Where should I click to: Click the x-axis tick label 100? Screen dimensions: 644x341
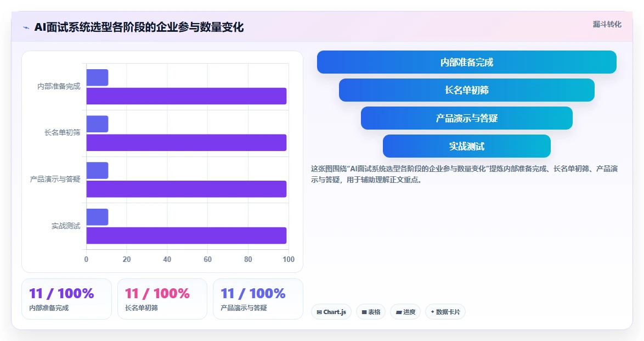point(289,259)
